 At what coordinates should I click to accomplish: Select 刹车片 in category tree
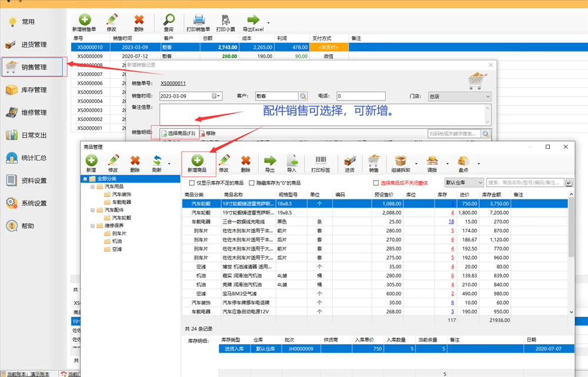coord(119,233)
